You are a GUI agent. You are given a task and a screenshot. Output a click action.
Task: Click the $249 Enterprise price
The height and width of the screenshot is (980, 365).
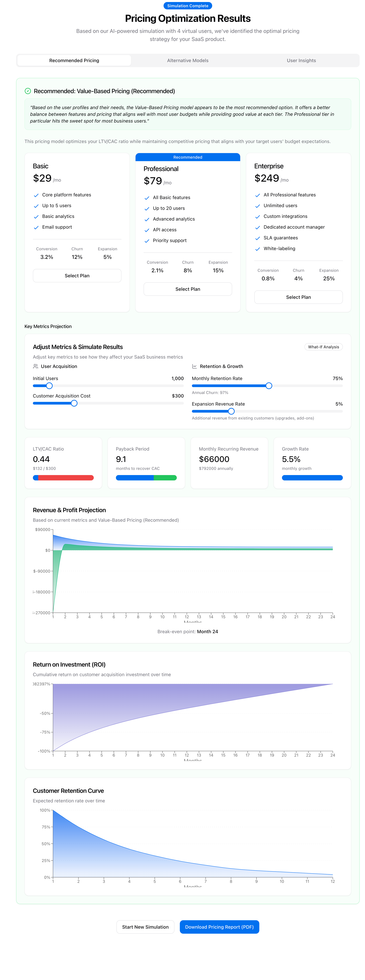[x=267, y=178]
